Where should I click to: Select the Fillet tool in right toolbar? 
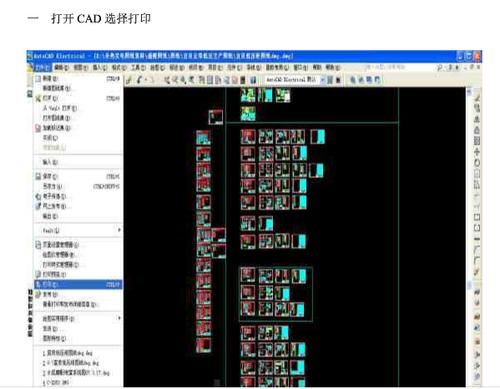click(x=477, y=261)
